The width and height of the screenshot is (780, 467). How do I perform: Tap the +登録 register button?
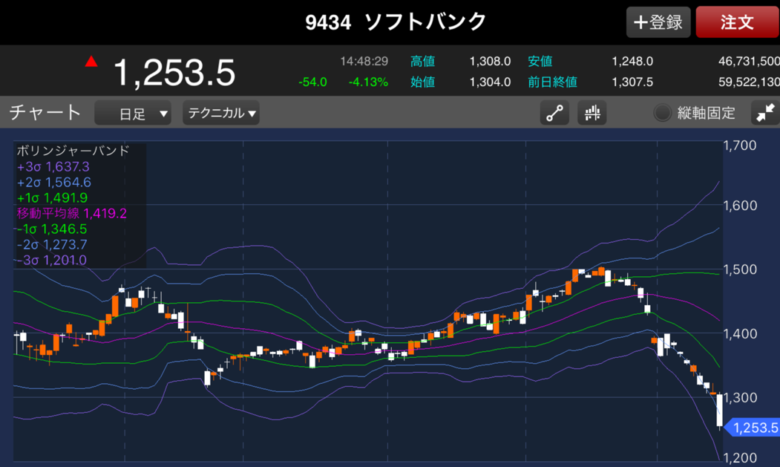pyautogui.click(x=658, y=22)
